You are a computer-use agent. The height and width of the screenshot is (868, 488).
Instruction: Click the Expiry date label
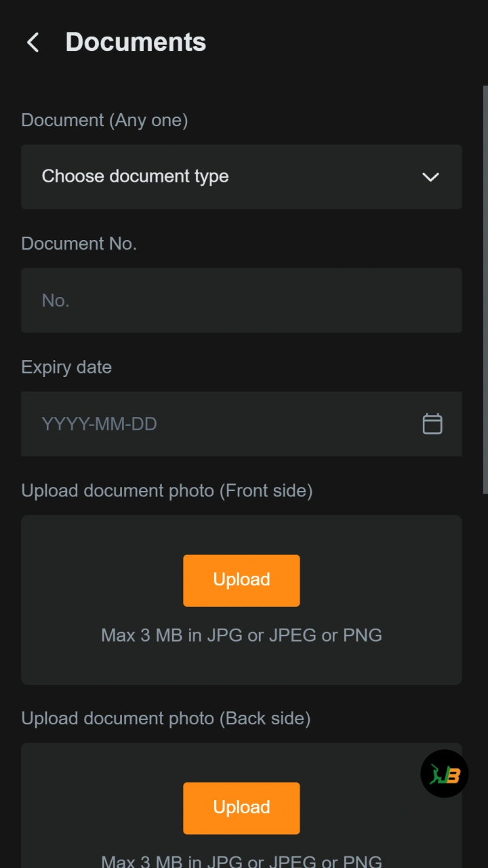66,367
